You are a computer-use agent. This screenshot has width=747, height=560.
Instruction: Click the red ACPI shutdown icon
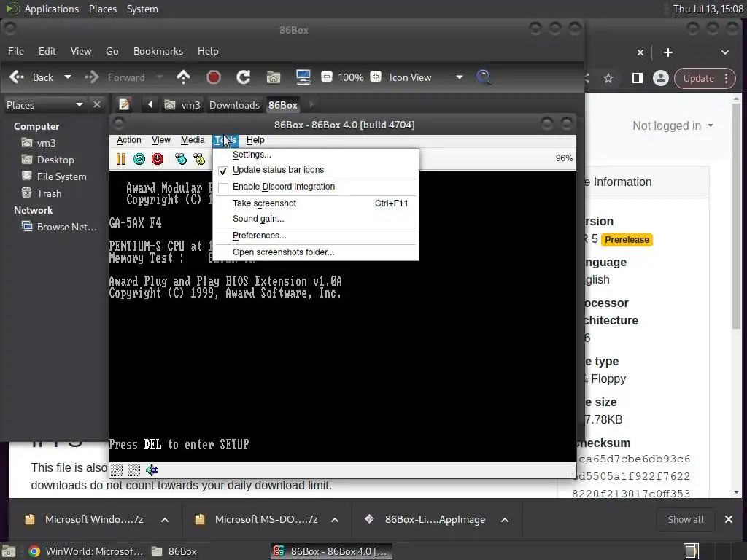(158, 158)
